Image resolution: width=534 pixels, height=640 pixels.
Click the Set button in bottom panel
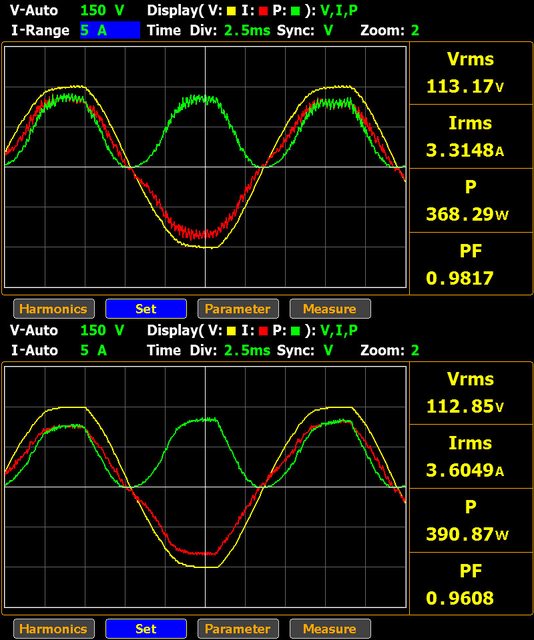(146, 629)
